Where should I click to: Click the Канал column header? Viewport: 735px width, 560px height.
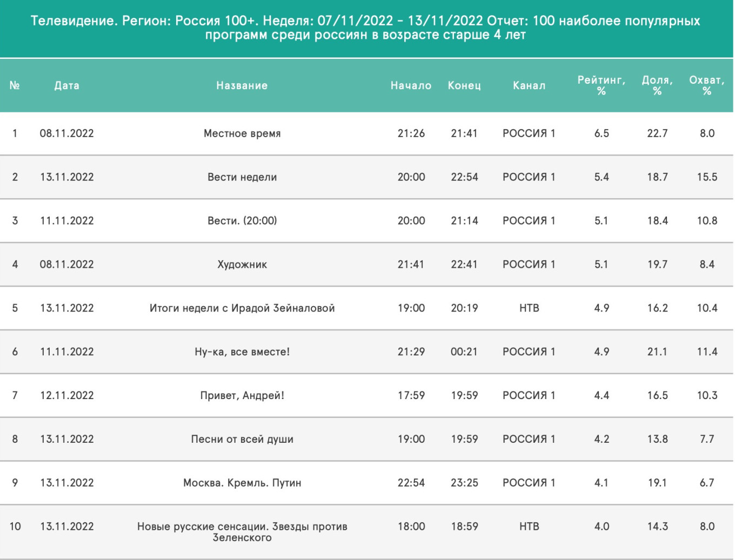point(529,85)
